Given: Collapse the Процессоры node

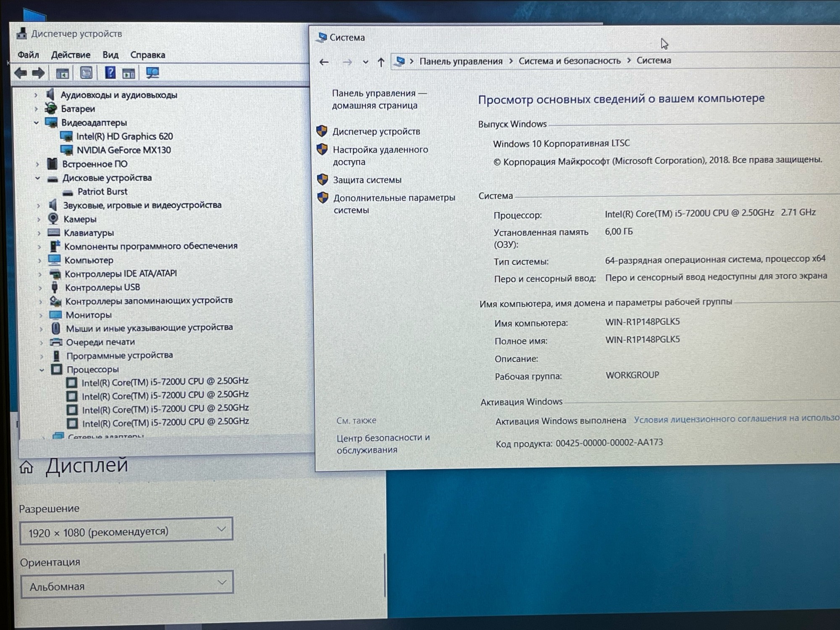Looking at the screenshot, I should [42, 370].
